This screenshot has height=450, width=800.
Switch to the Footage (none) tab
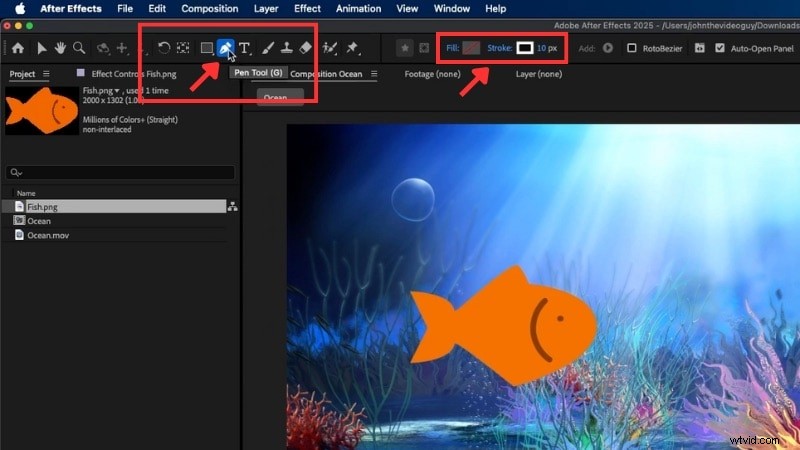pyautogui.click(x=432, y=74)
